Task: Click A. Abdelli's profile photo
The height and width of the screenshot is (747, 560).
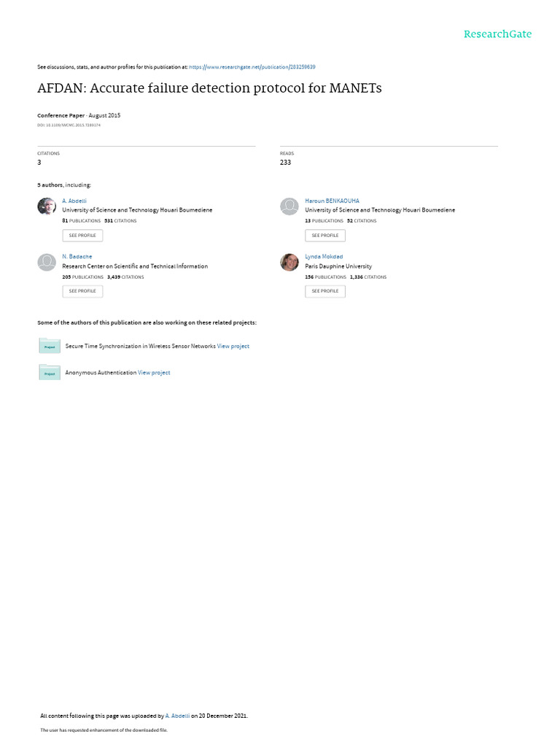Action: [47, 206]
